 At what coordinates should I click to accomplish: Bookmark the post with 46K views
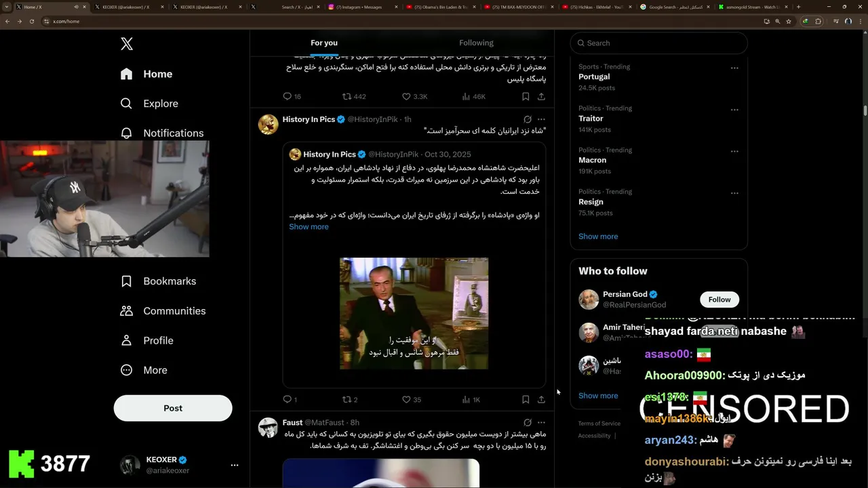[526, 96]
